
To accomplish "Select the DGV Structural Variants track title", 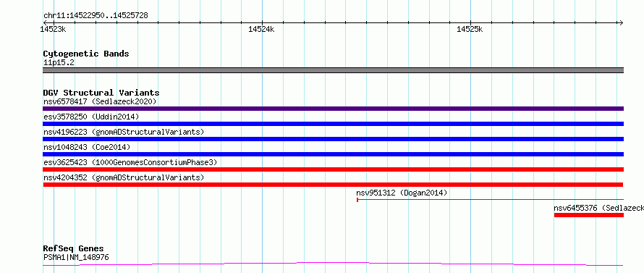I will coord(101,93).
